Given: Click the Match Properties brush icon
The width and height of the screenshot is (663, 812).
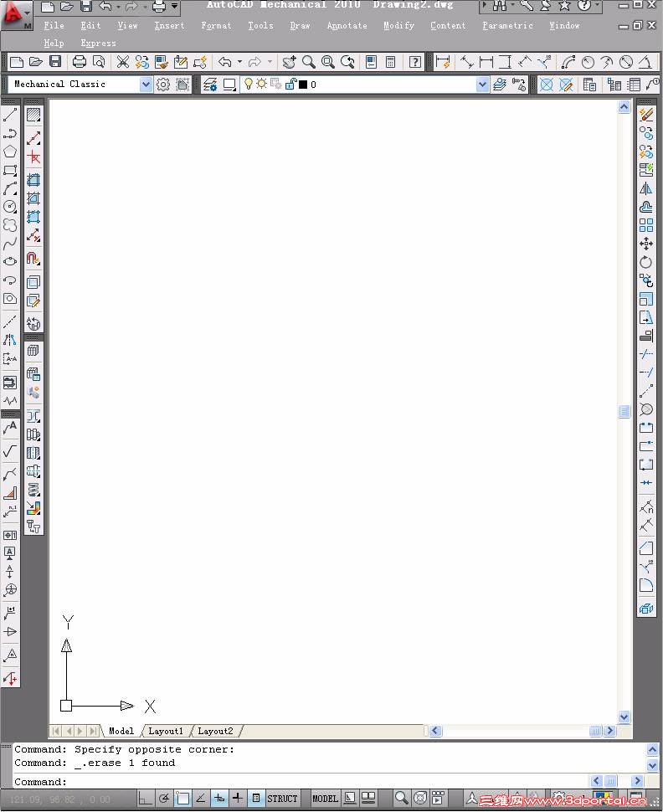Looking at the screenshot, I should click(161, 62).
